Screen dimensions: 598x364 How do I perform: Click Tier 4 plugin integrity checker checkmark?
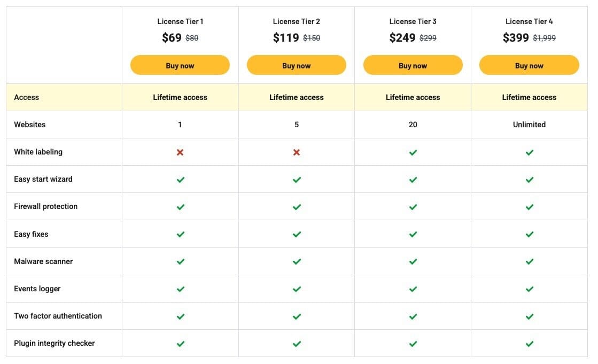[529, 344]
